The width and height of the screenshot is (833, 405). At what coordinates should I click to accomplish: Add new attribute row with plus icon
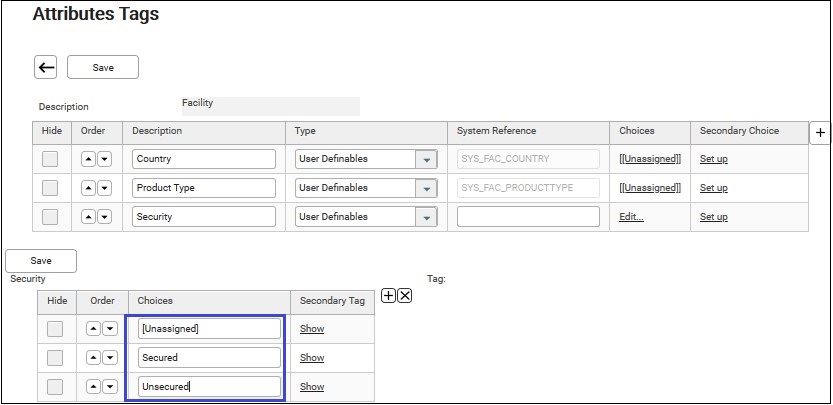[x=819, y=133]
